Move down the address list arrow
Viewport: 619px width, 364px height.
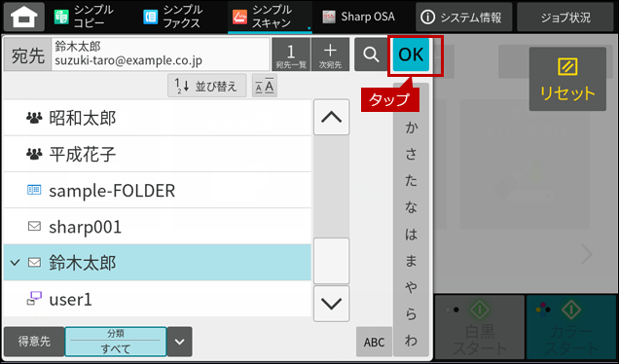pos(331,304)
